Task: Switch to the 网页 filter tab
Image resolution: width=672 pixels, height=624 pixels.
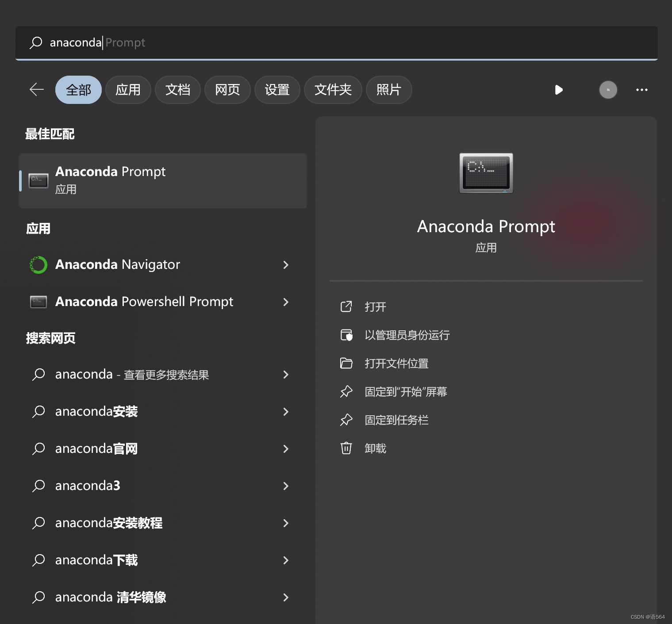Action: [227, 90]
